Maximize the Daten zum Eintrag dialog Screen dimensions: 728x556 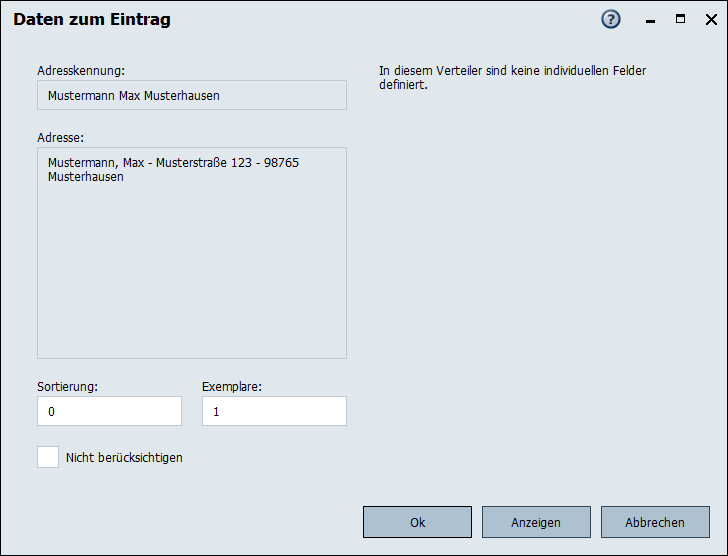(x=681, y=19)
